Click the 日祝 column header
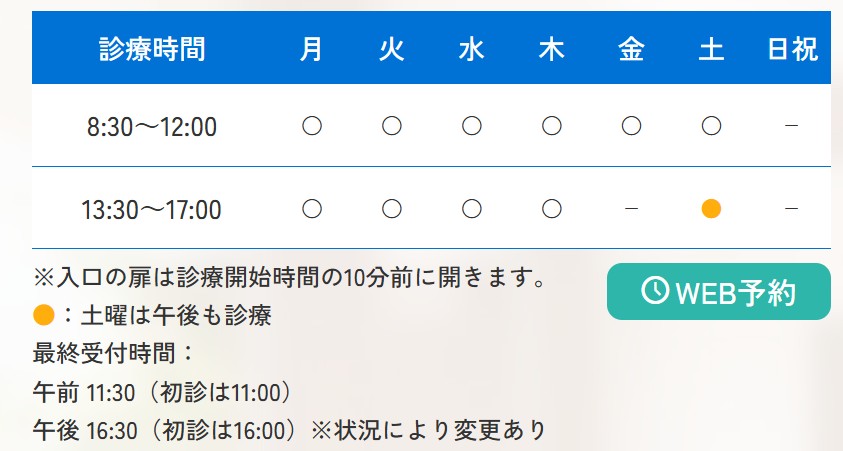 click(x=792, y=49)
